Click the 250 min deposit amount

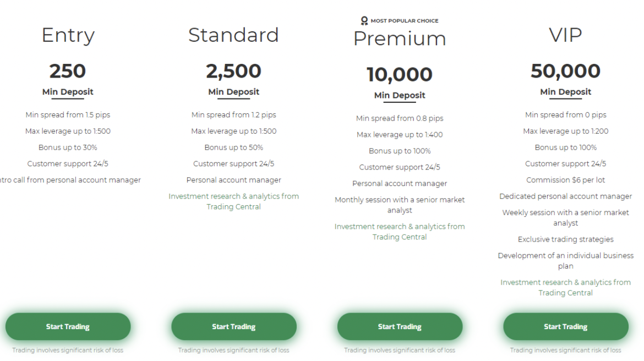(x=68, y=71)
